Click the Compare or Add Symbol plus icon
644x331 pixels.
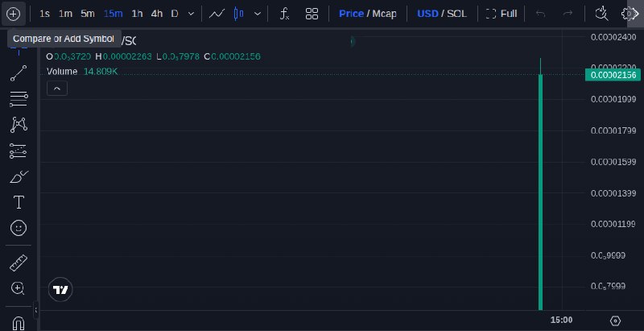pyautogui.click(x=13, y=14)
